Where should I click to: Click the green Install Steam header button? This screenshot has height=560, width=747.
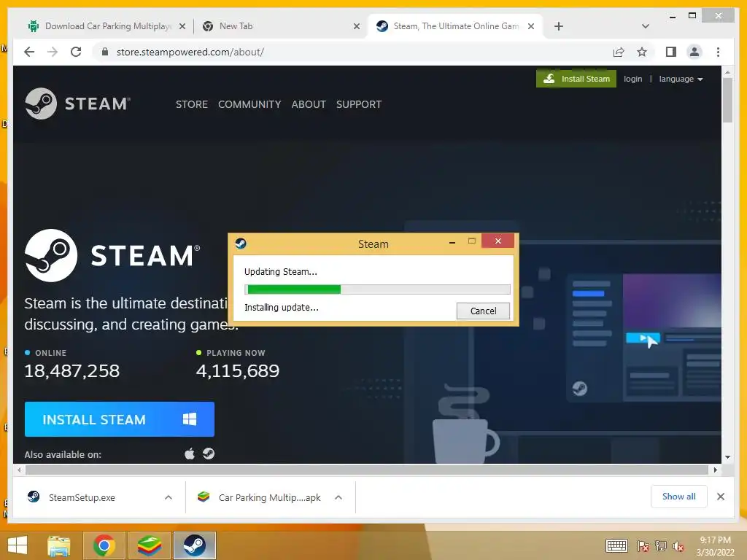(x=576, y=79)
